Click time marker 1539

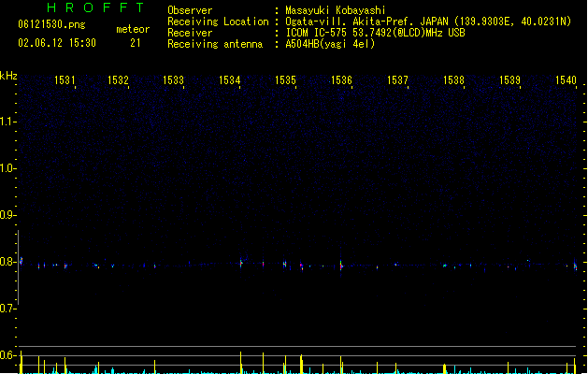pos(510,79)
